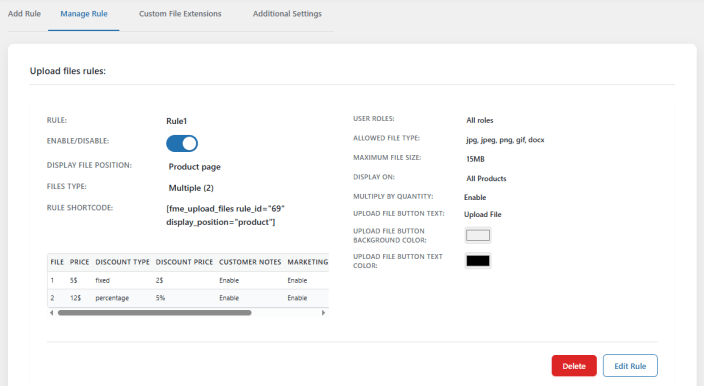The height and width of the screenshot is (386, 704).
Task: Click the MARKETING column header
Action: point(308,262)
